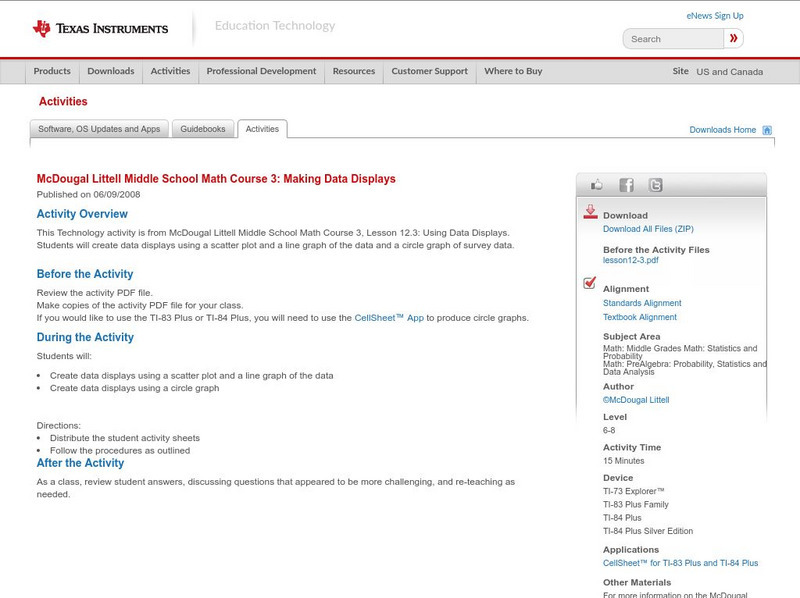This screenshot has height=598, width=800.
Task: Open the Professional Development menu
Action: point(261,71)
